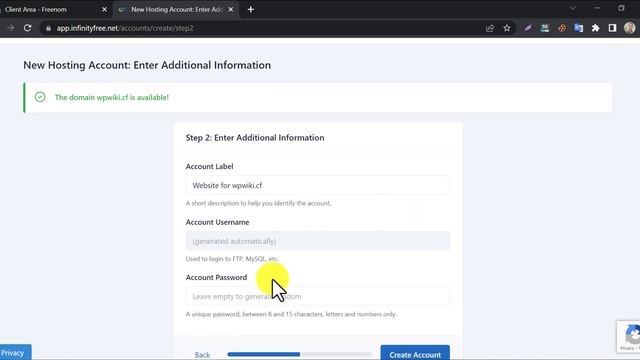Go forward using the browser arrow

click(11, 28)
